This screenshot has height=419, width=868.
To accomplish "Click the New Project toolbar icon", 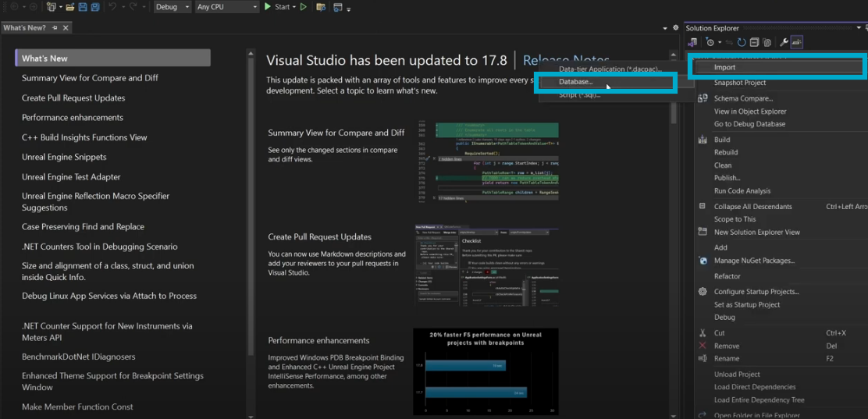I will coord(51,7).
